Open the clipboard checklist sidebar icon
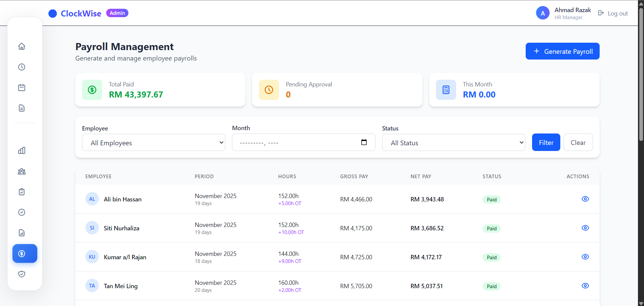The height and width of the screenshot is (306, 644). click(22, 192)
